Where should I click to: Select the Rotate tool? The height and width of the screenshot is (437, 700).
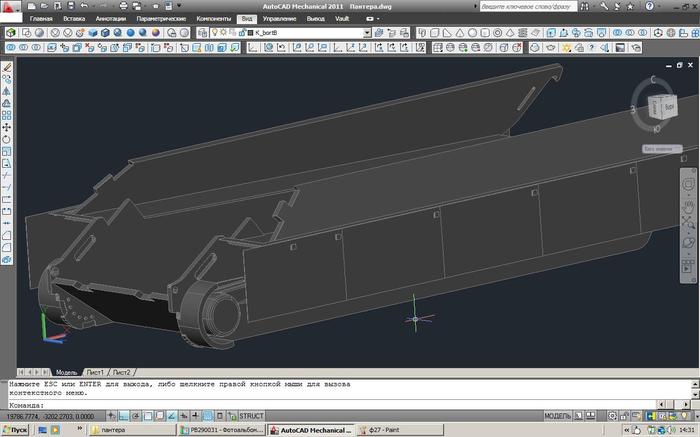click(7, 140)
